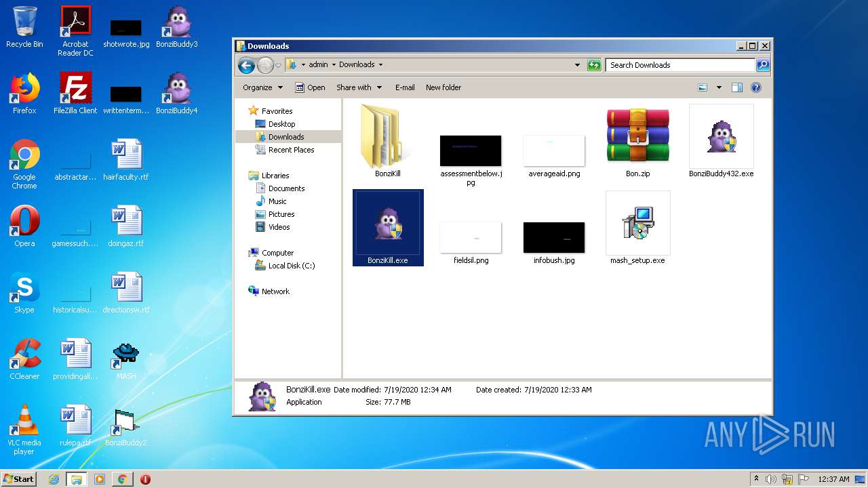Expand the arrow after admin in address bar
Image resolution: width=868 pixels, height=488 pixels.
click(333, 65)
